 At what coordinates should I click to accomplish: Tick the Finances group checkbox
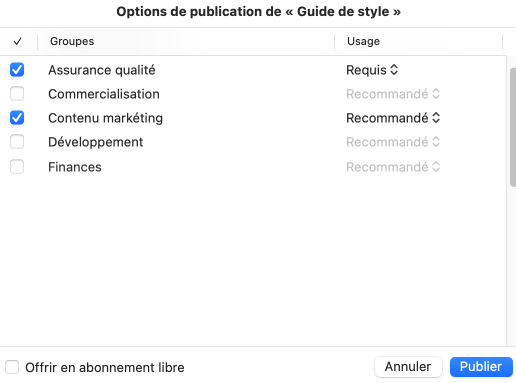coord(17,167)
